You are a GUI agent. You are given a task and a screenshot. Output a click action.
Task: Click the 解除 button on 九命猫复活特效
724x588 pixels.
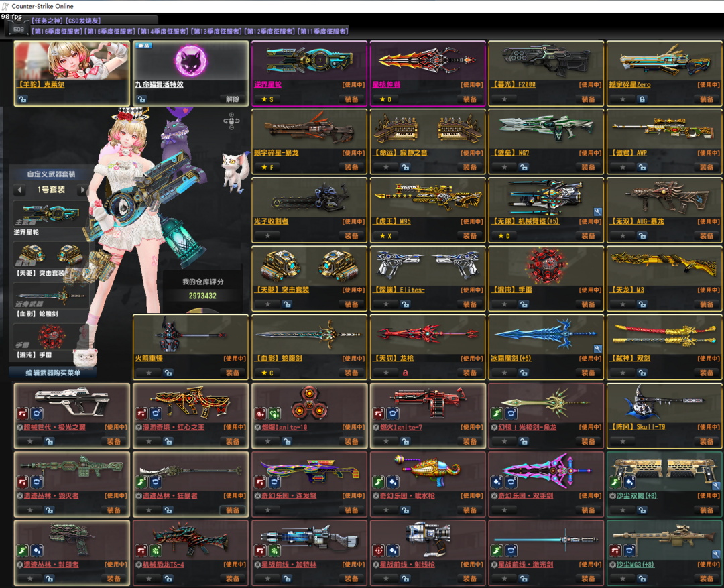click(x=233, y=99)
